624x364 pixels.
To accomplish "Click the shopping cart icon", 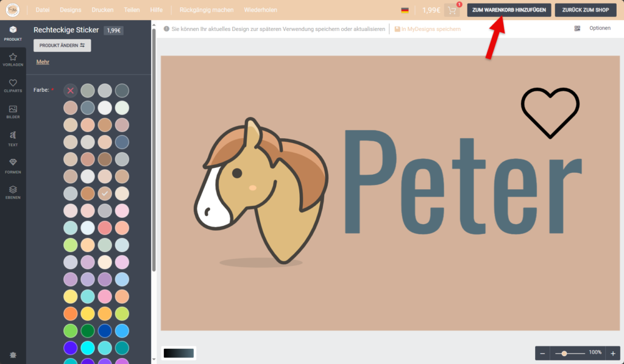I will (452, 10).
